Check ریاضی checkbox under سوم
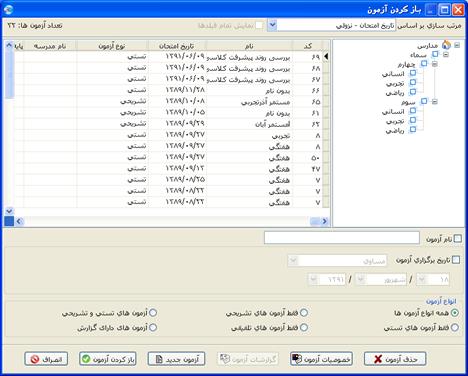 coord(413,129)
